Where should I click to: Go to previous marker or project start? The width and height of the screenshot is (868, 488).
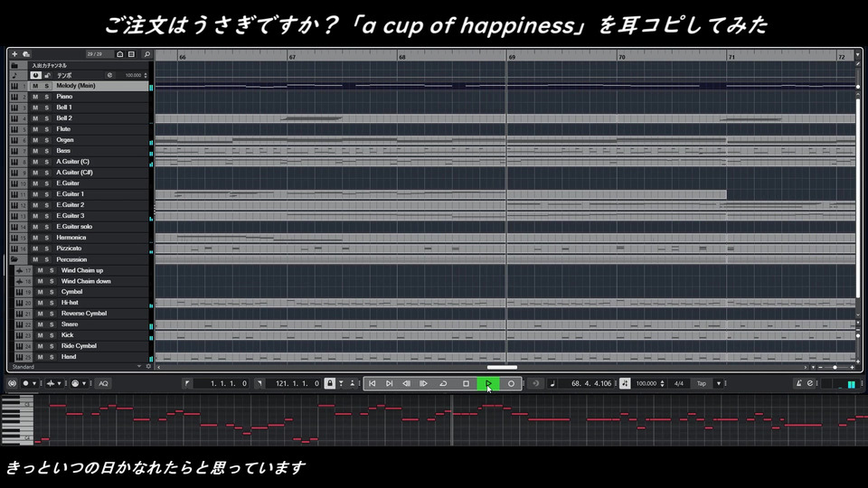(372, 383)
